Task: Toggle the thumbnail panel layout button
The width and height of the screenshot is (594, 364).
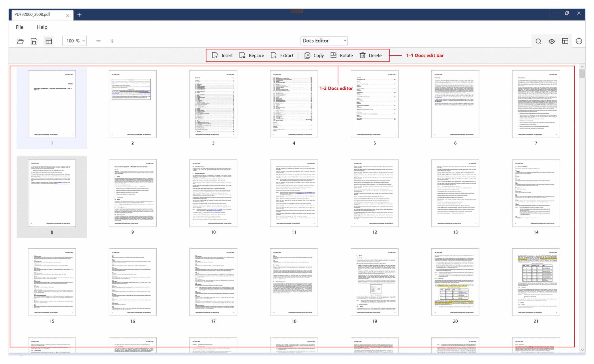Action: coord(49,41)
